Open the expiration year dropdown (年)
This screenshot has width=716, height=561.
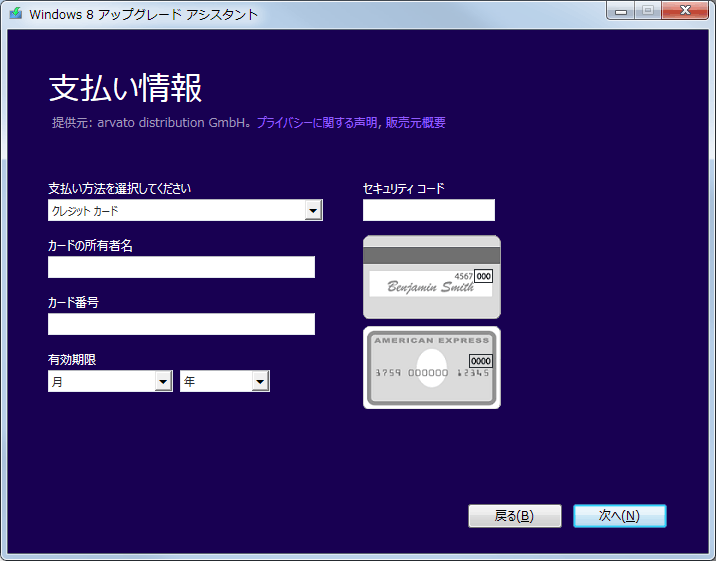pyautogui.click(x=225, y=381)
